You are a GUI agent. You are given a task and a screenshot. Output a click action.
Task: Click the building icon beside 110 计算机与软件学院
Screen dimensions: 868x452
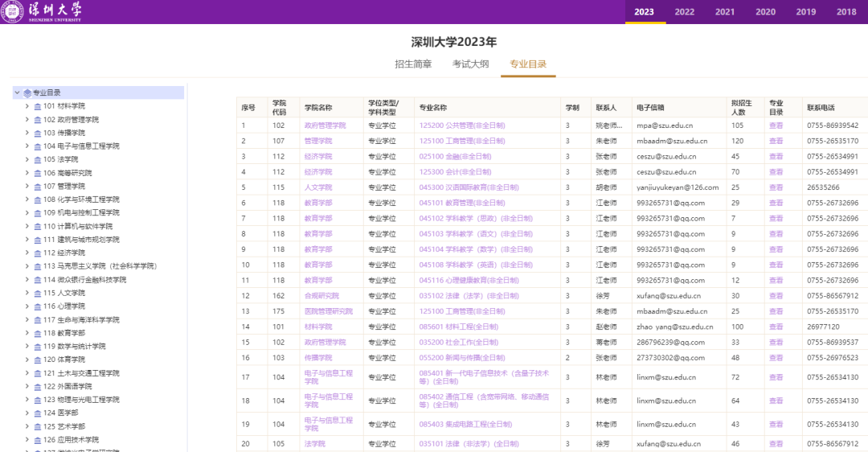(x=38, y=227)
